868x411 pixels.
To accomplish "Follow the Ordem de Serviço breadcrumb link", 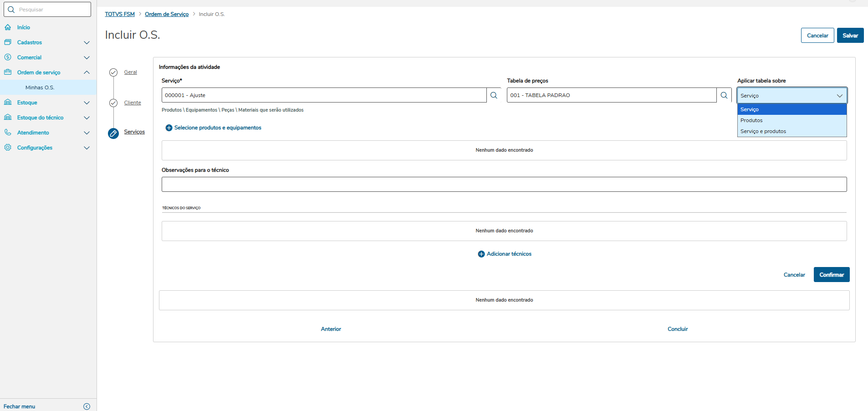I will [x=167, y=14].
